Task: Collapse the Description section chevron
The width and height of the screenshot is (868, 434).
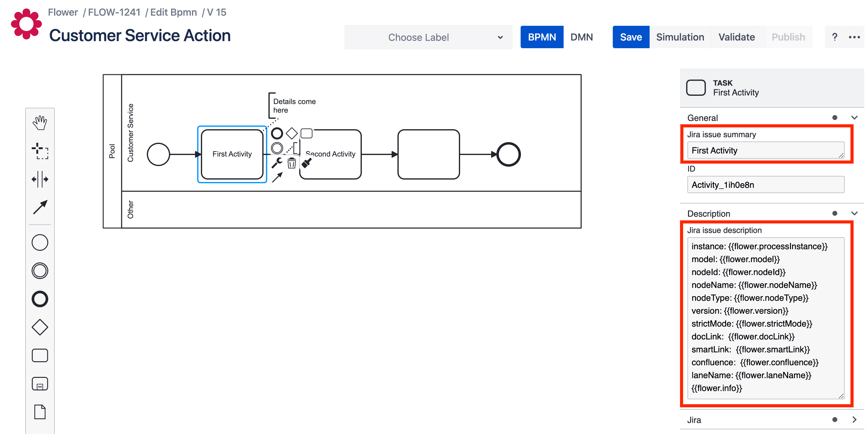Action: 854,213
